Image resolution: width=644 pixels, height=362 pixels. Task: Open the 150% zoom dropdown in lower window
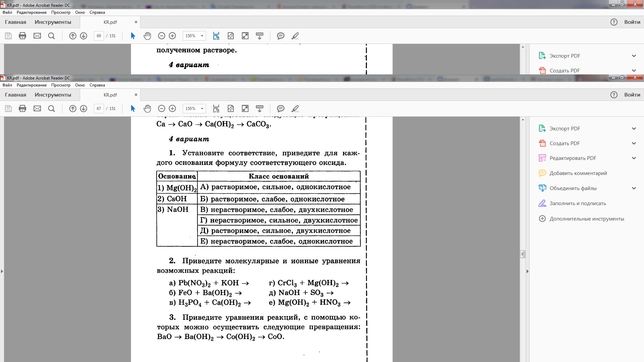click(x=202, y=109)
